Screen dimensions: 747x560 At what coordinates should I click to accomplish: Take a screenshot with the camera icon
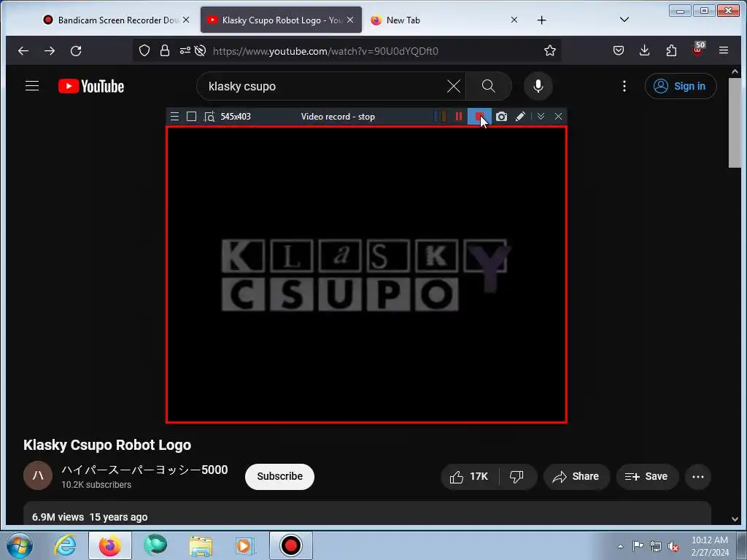501,117
